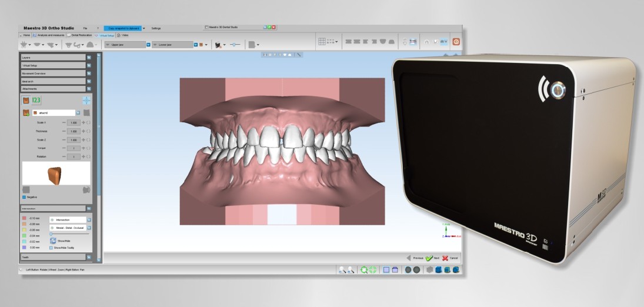
Task: Click the 0.00 mm purple swatch
Action: (x=25, y=248)
